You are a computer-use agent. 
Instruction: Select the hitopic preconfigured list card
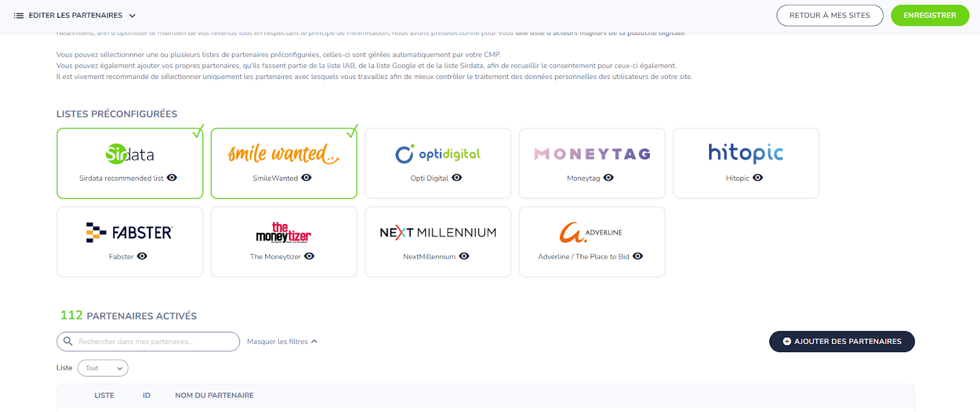tap(746, 163)
